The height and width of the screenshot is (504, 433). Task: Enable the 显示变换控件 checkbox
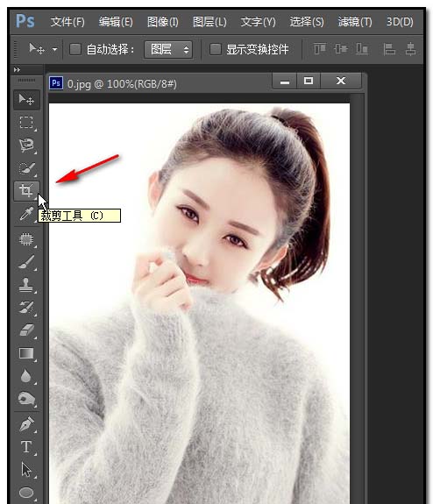tap(215, 49)
